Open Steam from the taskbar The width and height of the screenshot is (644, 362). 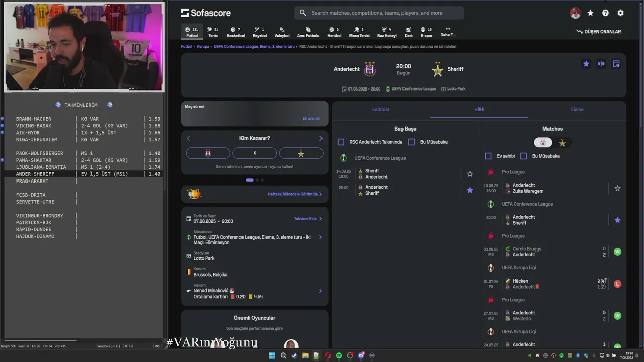294,356
